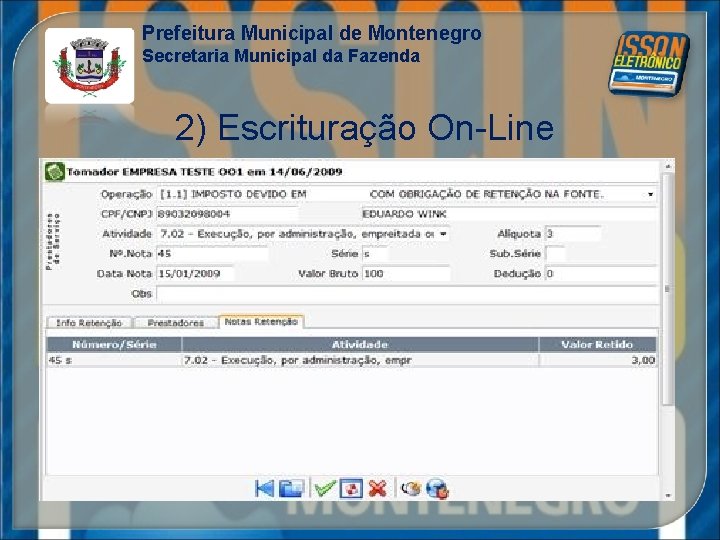Open the Operação dropdown arrow
The image size is (720, 540).
(650, 194)
